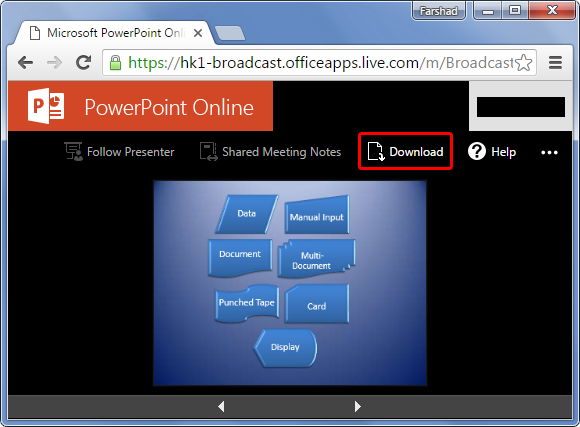This screenshot has height=427, width=580.
Task: Click the green padlock security icon
Action: point(115,63)
